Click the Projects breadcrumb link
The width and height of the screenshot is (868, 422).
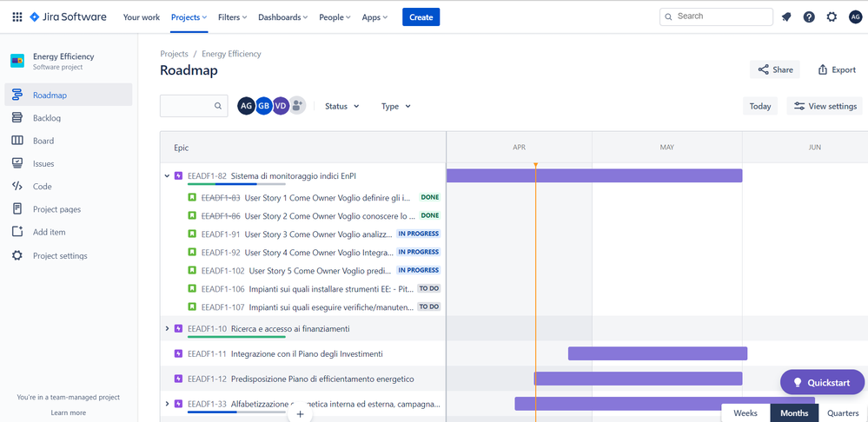(174, 54)
